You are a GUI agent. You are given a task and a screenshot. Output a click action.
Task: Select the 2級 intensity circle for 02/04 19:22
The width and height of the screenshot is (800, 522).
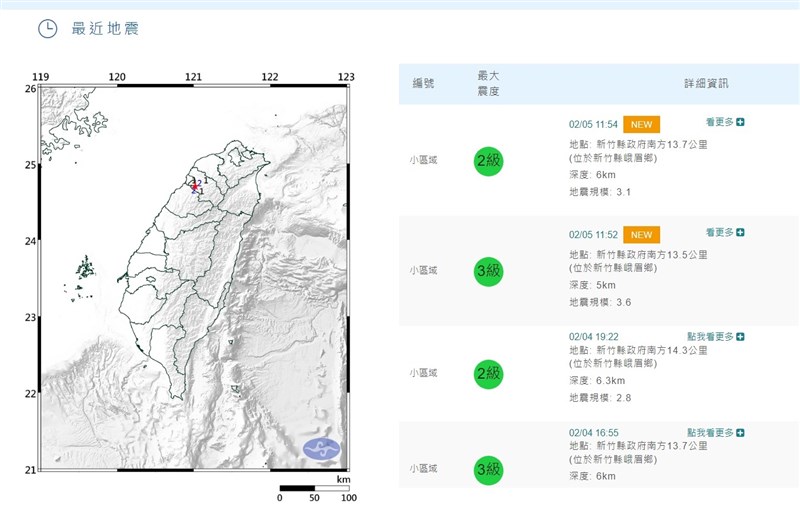pos(489,373)
